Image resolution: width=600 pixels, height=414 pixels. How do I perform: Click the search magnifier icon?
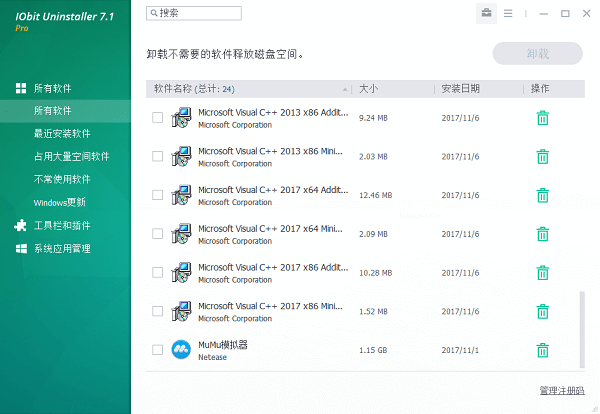coord(153,13)
